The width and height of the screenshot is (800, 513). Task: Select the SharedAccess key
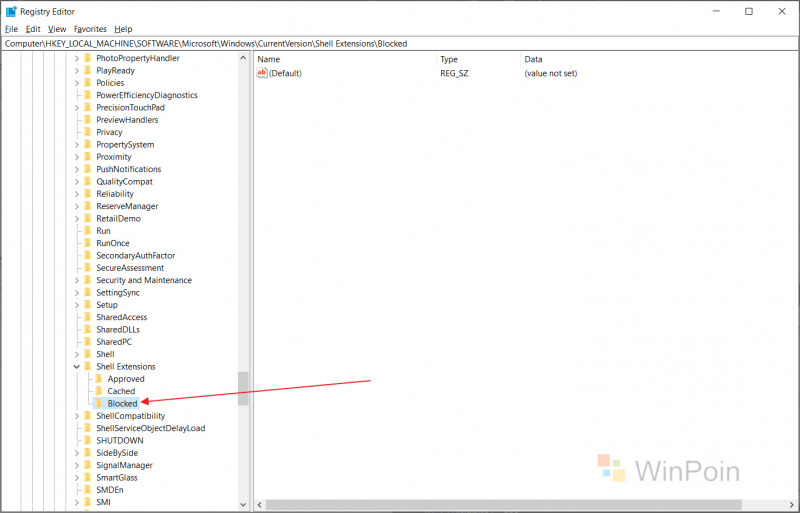click(x=121, y=317)
